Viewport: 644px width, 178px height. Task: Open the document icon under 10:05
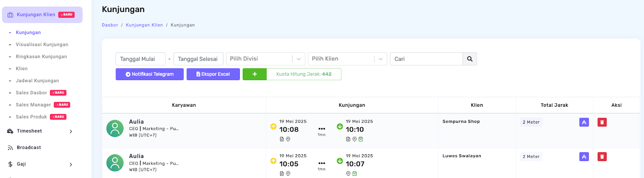click(x=282, y=174)
